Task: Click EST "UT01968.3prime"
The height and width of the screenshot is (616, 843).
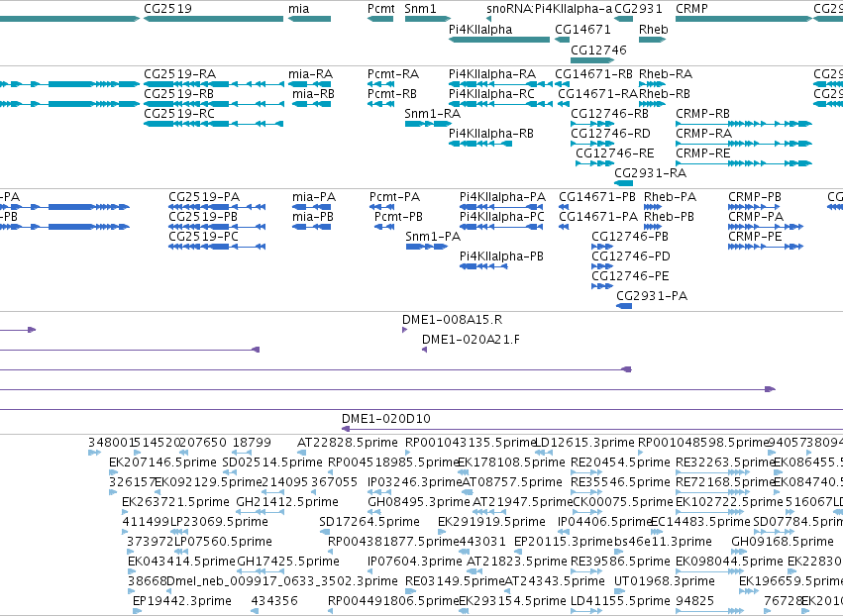Action: point(665,581)
